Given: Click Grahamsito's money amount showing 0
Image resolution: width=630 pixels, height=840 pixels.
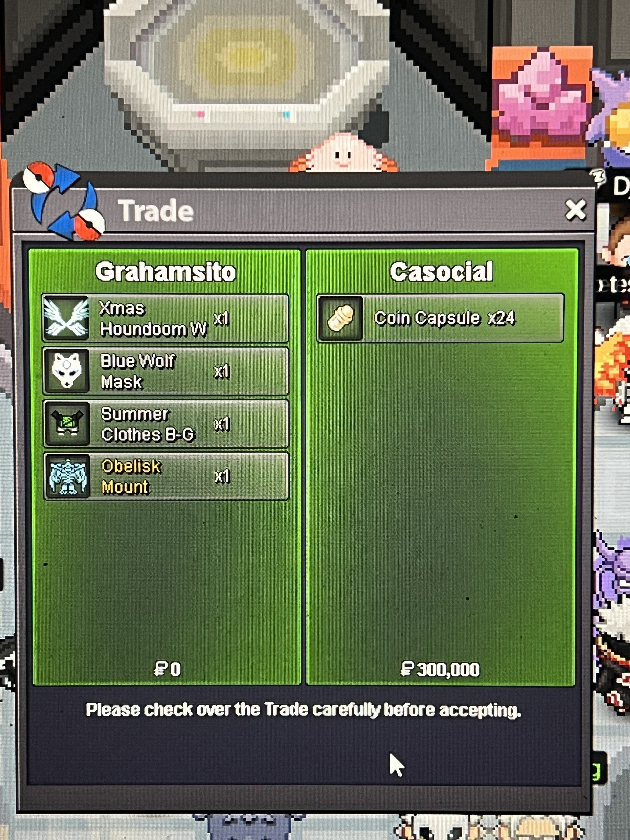Looking at the screenshot, I should click(167, 669).
